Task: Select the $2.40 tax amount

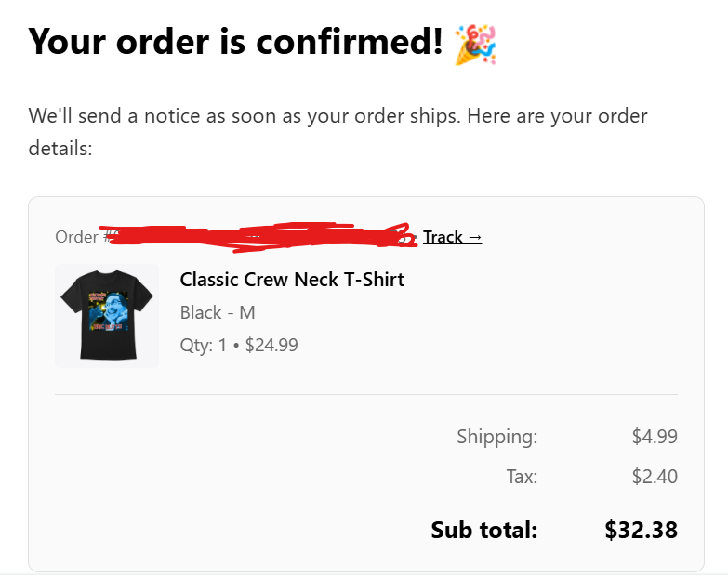Action: pos(654,477)
